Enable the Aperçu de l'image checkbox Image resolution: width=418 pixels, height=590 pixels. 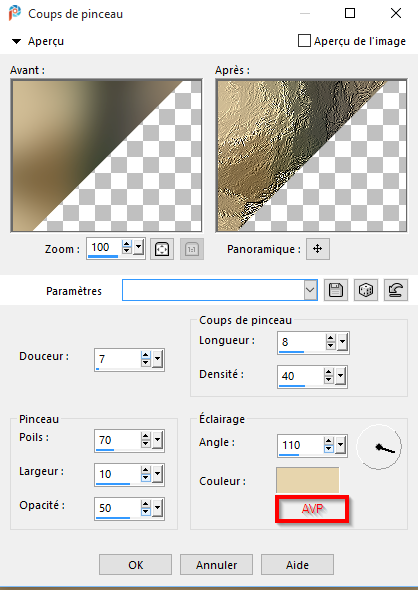[304, 41]
